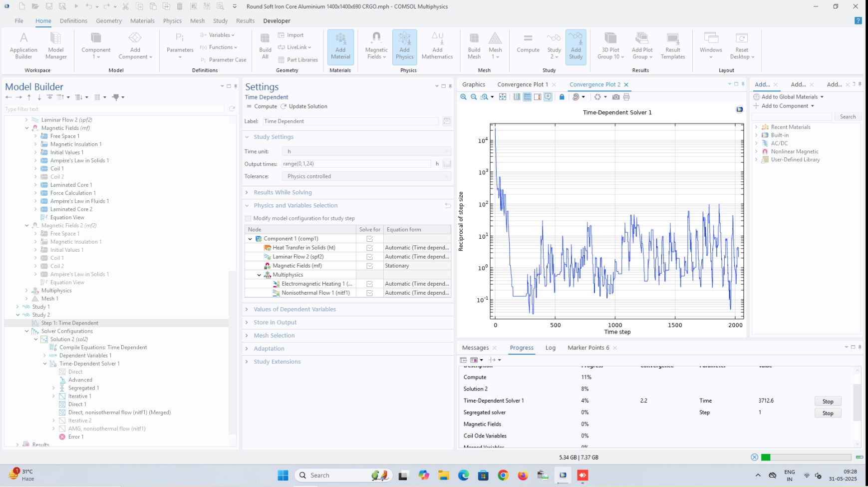Expand the Study 1 tree node
Image resolution: width=868 pixels, height=487 pixels.
click(17, 307)
